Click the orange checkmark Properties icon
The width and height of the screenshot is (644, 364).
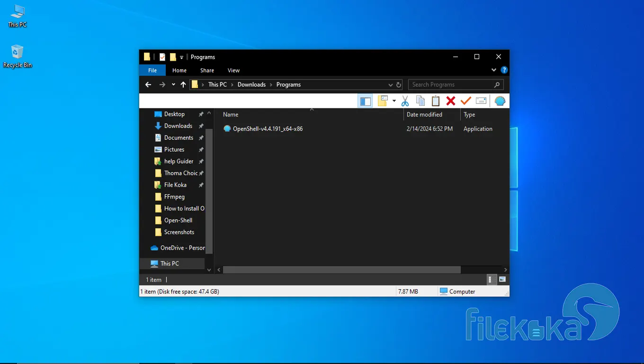click(x=466, y=101)
